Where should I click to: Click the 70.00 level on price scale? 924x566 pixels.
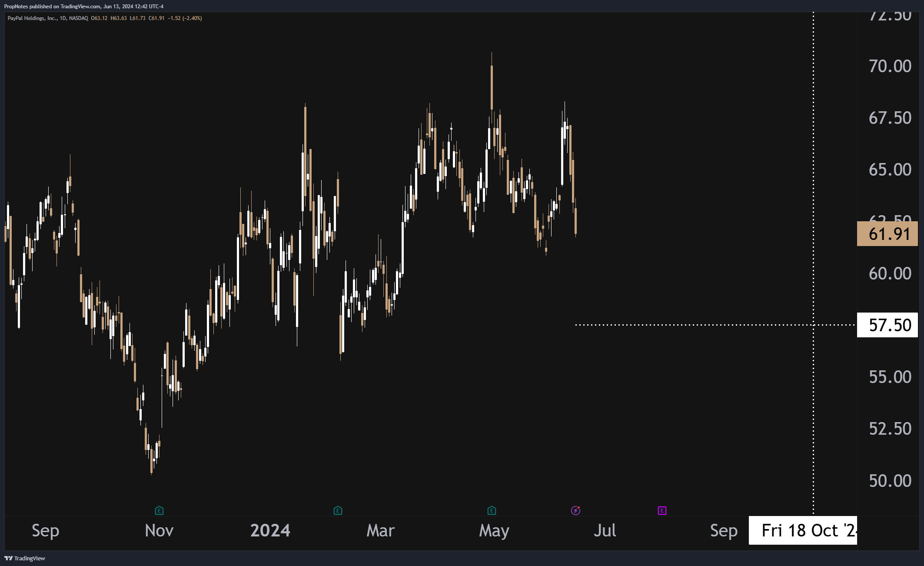coord(890,66)
